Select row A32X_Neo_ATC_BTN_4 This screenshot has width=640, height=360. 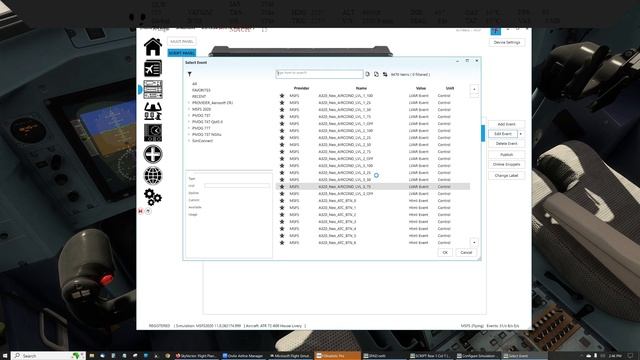tap(373, 229)
